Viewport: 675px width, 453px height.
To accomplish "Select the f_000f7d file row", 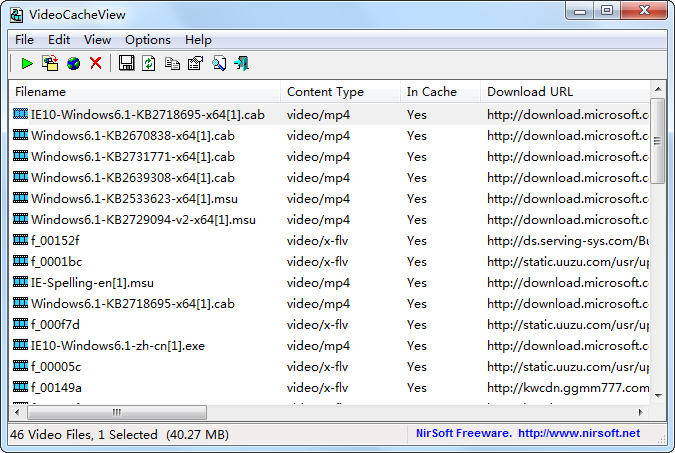I will (329, 325).
